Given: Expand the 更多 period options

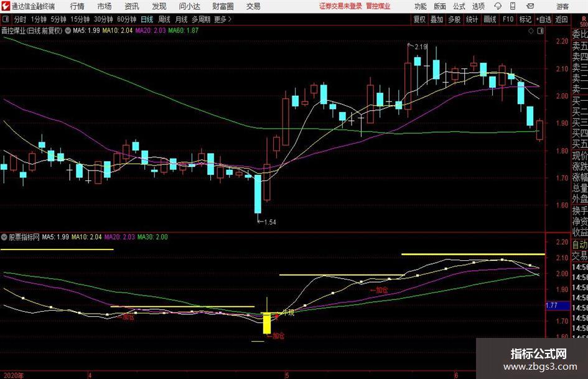Looking at the screenshot, I should [x=223, y=19].
